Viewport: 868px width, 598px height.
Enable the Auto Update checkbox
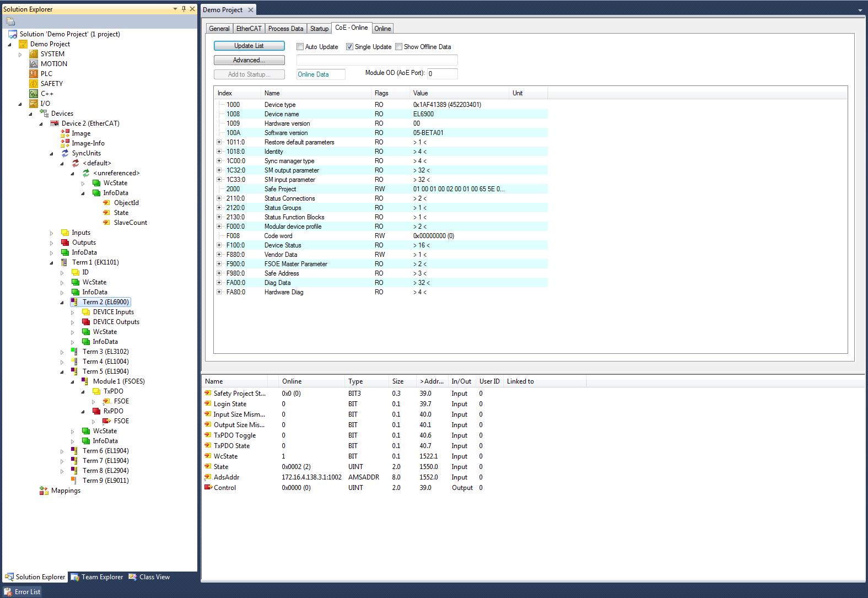(300, 47)
